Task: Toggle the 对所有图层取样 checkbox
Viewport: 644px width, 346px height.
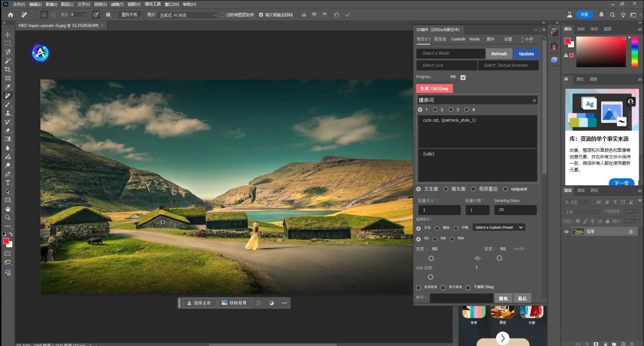Action: tap(222, 15)
